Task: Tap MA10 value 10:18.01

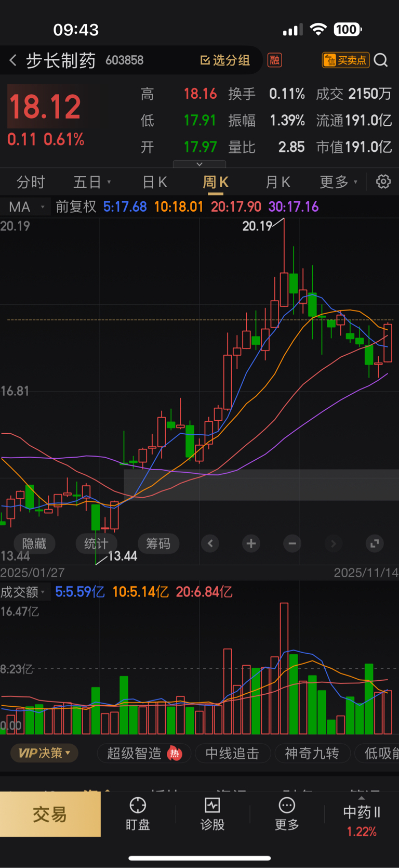Action: click(179, 207)
